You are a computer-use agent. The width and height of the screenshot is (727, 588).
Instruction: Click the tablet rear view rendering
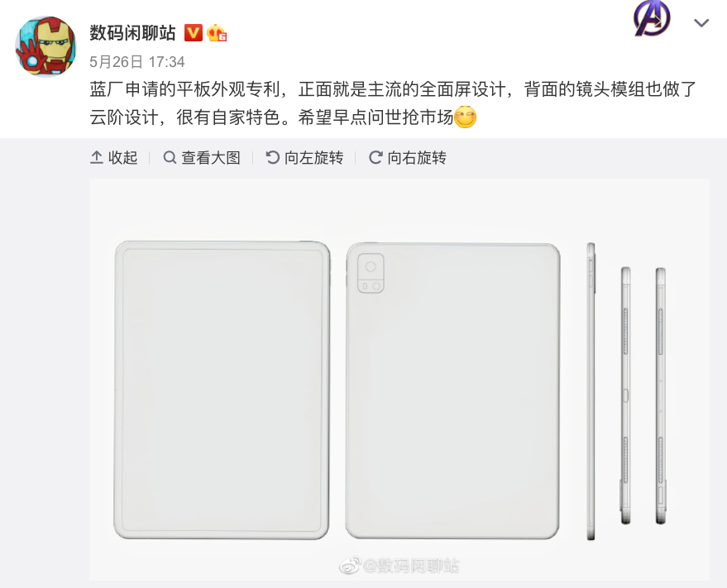point(453,390)
